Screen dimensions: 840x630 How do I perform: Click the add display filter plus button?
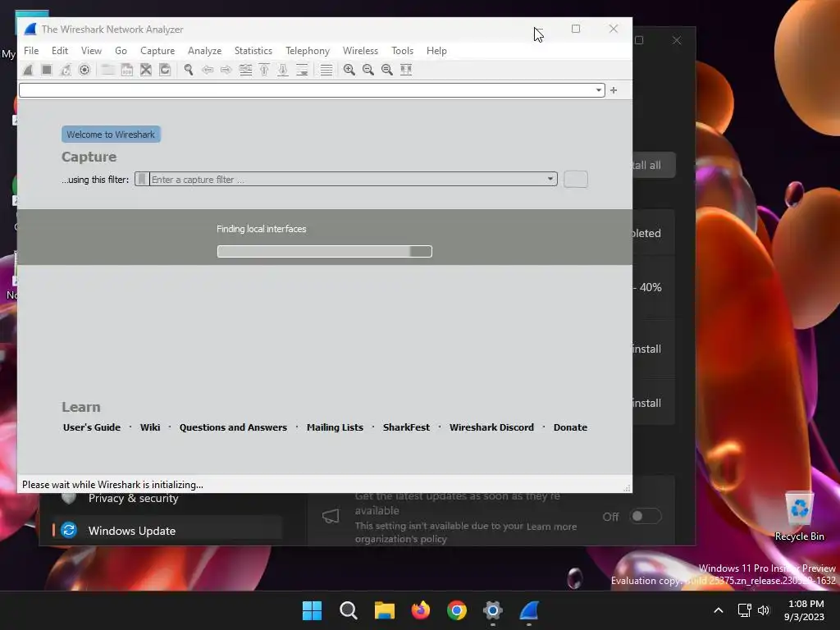[x=614, y=90]
